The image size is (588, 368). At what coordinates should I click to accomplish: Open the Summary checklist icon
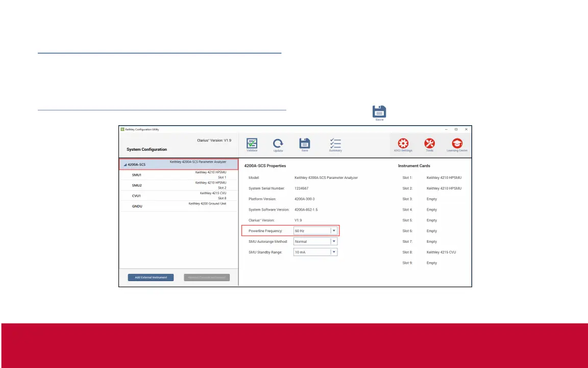click(x=335, y=145)
